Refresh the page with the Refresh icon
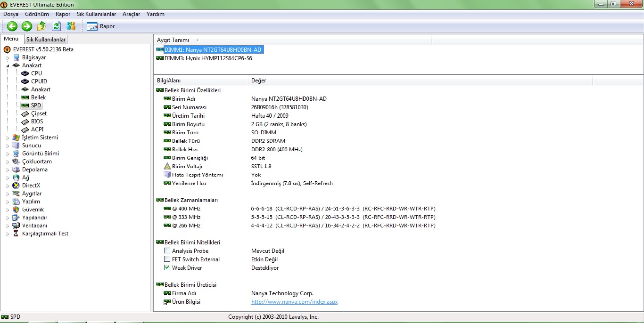Viewport: 644px width, 323px height. 57,26
